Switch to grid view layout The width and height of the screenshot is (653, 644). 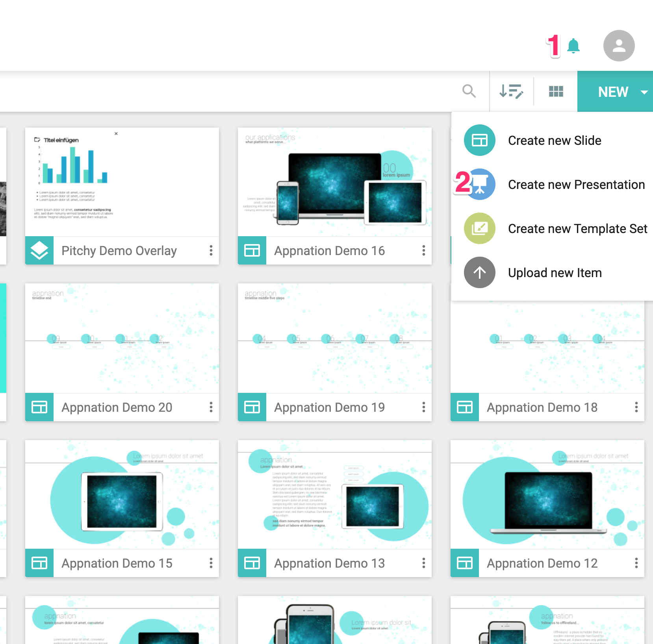pos(556,91)
